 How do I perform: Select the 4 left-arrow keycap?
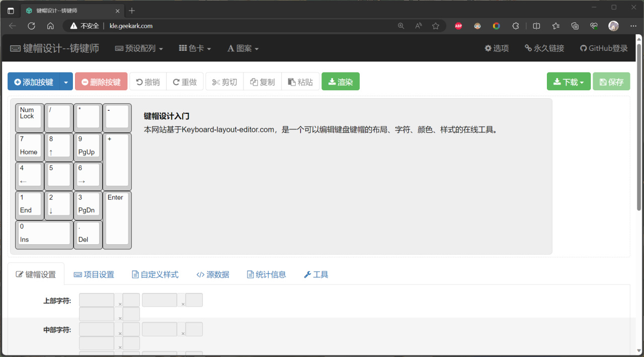point(30,176)
